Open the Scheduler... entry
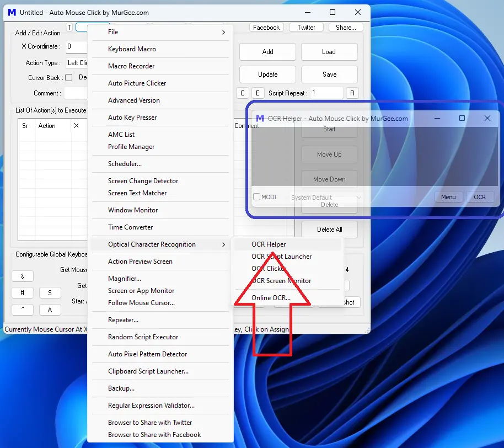The width and height of the screenshot is (504, 448). [x=160, y=164]
